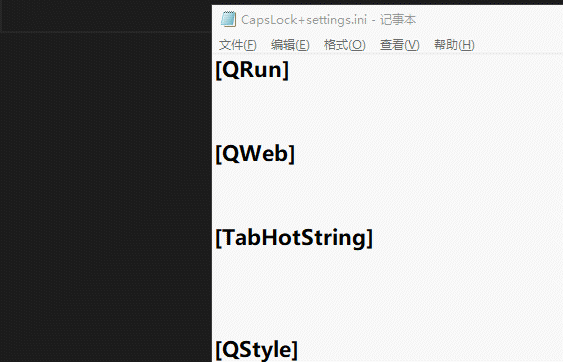The image size is (563, 362).
Task: Click empty editor space right of [QRun]
Action: pos(426,70)
